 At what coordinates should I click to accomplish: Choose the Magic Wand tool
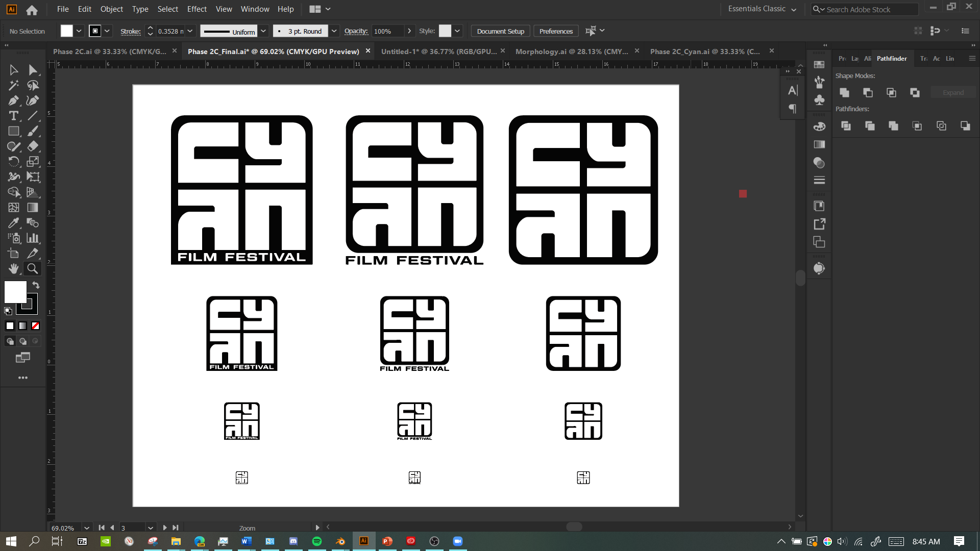click(13, 85)
